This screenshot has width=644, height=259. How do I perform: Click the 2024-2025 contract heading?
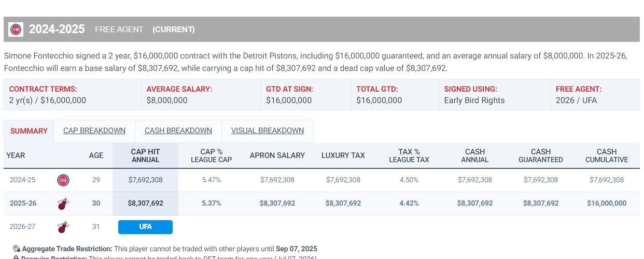pos(57,30)
